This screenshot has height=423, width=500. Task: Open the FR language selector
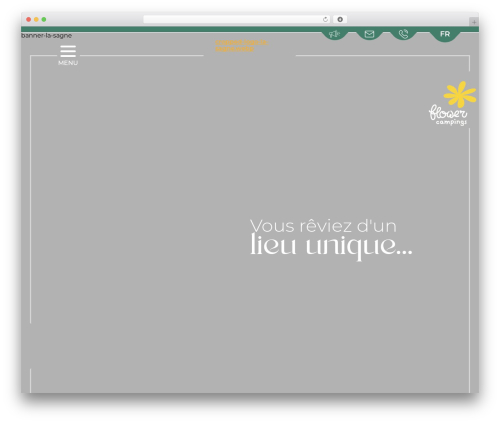tap(445, 34)
